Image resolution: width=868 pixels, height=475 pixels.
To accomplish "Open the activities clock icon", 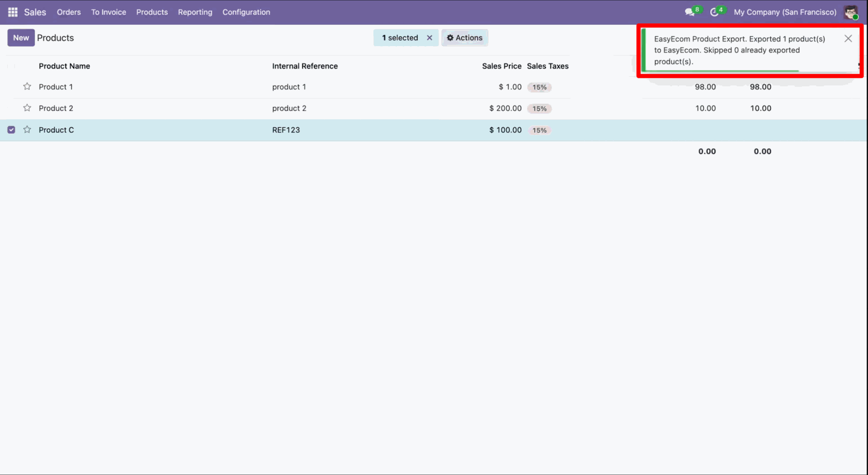I will coord(715,12).
